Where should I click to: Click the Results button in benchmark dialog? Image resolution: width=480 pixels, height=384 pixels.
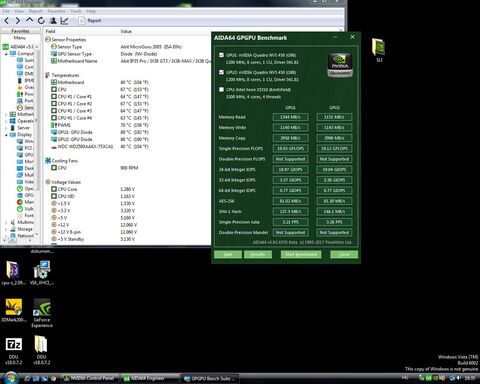point(258,254)
